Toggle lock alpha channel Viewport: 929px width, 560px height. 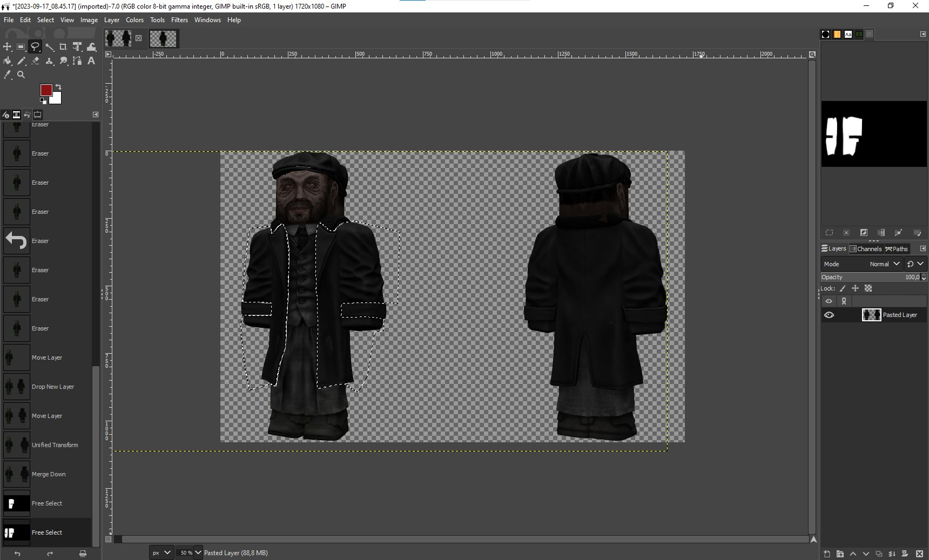[868, 288]
